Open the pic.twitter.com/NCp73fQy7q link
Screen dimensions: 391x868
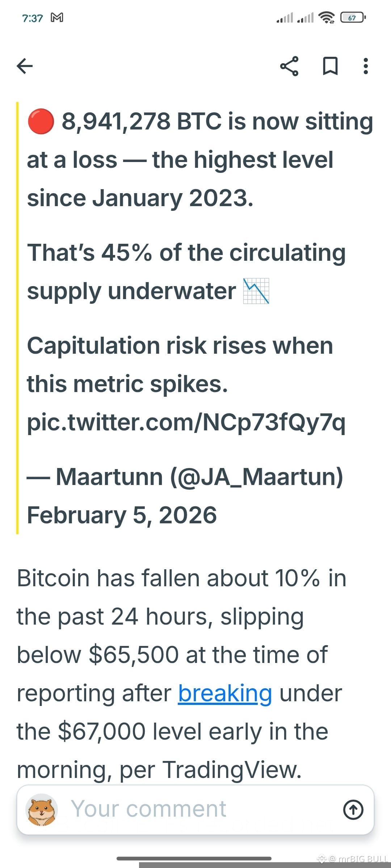pos(186,422)
